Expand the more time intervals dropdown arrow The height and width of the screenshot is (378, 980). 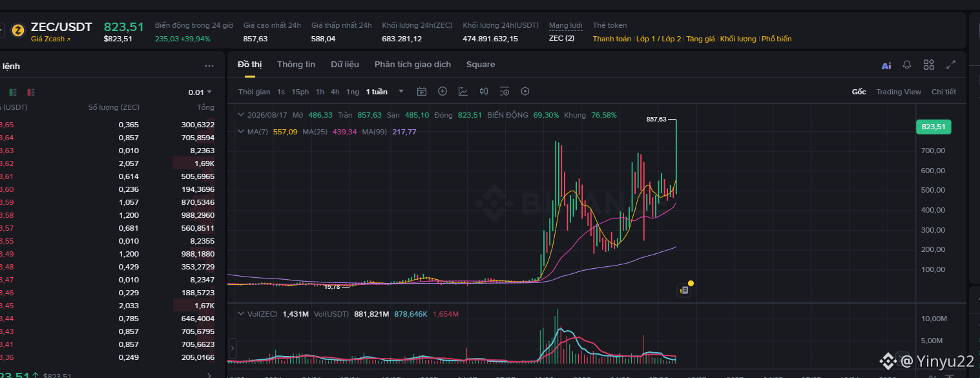[401, 92]
